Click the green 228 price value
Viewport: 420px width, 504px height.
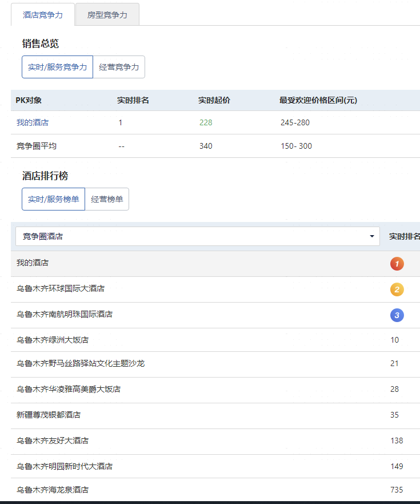[x=206, y=122]
